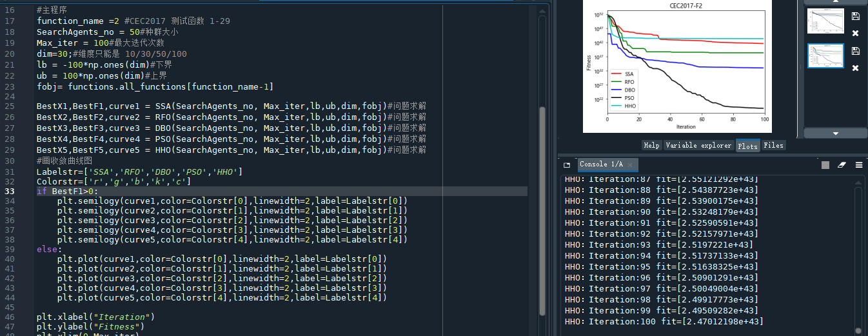Viewport: 868px width, 336px height.
Task: Save the first plot thumbnail
Action: [855, 16]
